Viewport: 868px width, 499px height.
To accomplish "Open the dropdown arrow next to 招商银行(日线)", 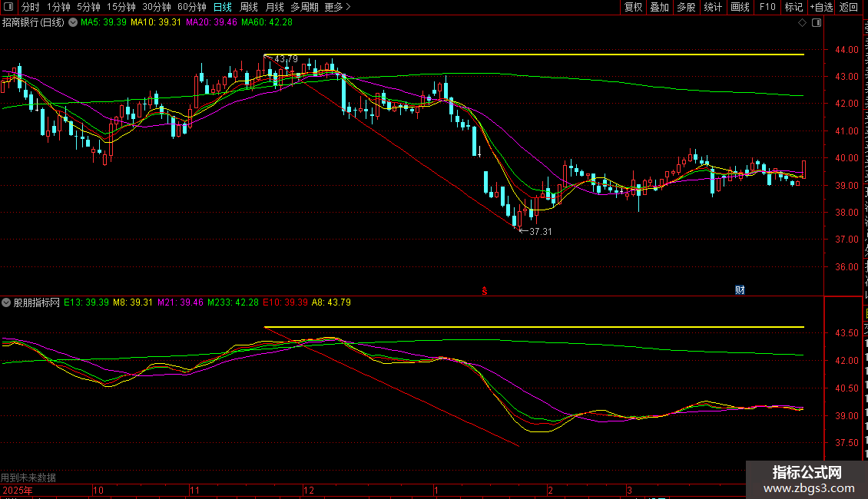I will 72,23.
